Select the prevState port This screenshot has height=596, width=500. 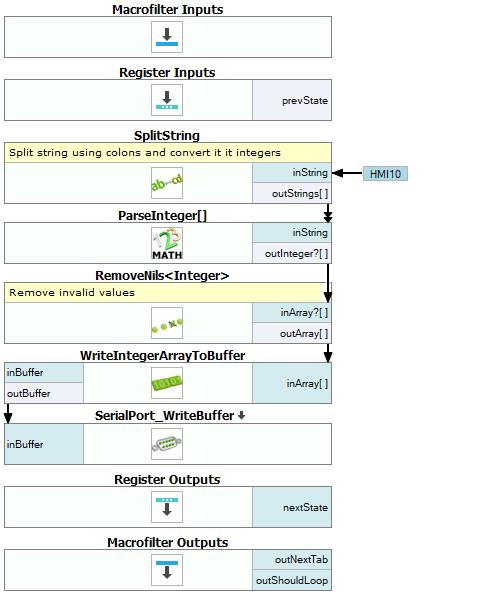[x=292, y=100]
